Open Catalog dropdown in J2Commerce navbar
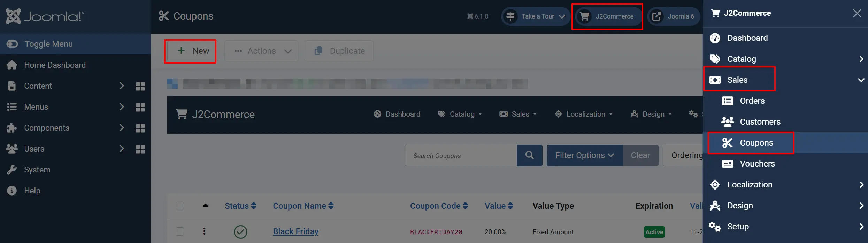Screen dimensions: 868x243 pyautogui.click(x=460, y=114)
